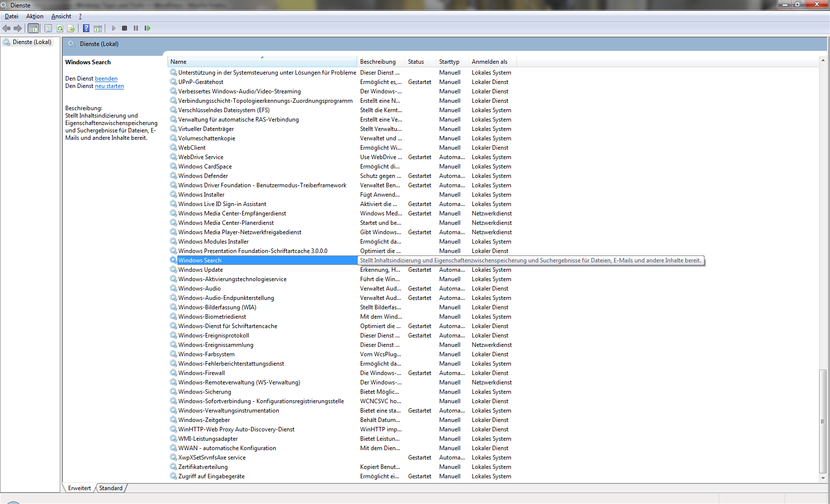The image size is (830, 504).
Task: Select 'Verschlüsselndes Dateisystem (EFS)' service
Action: (224, 110)
